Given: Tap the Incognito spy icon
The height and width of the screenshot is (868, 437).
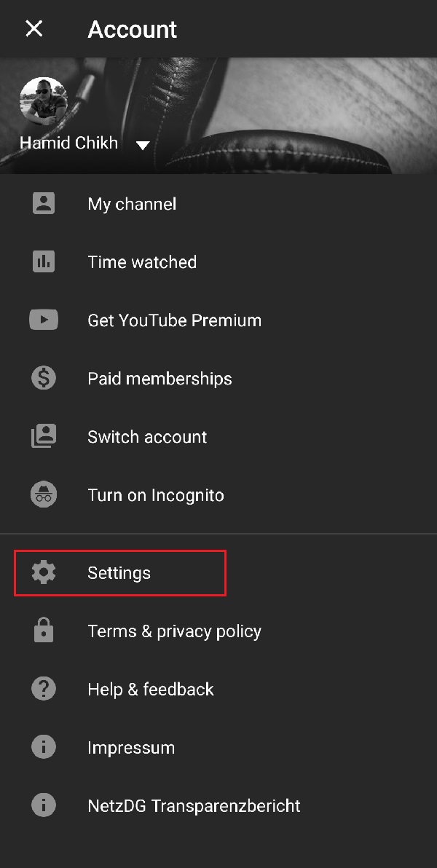Looking at the screenshot, I should tap(43, 494).
